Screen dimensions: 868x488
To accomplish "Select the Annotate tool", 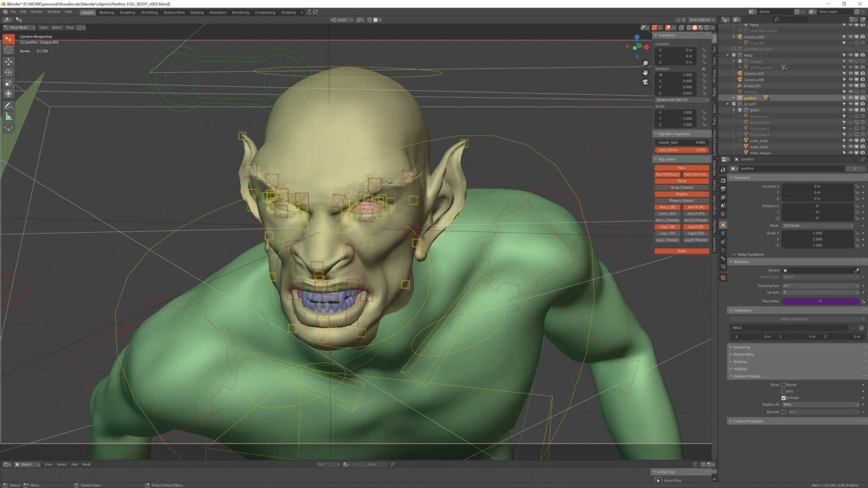I will [x=8, y=105].
